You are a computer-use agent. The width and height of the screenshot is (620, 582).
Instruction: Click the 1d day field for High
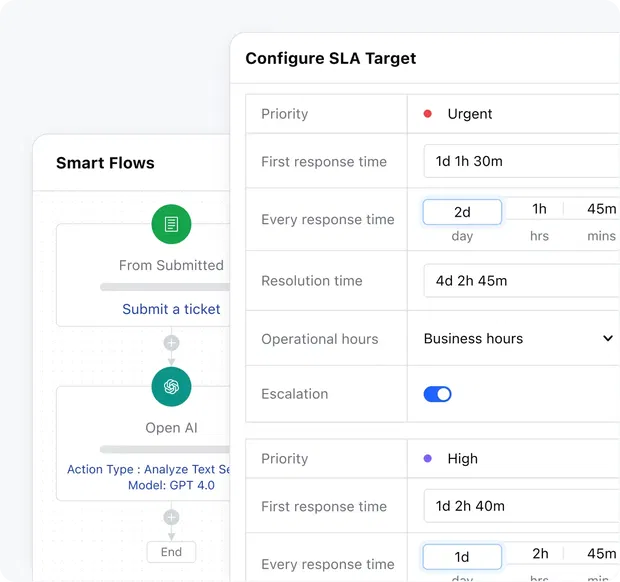pyautogui.click(x=462, y=557)
